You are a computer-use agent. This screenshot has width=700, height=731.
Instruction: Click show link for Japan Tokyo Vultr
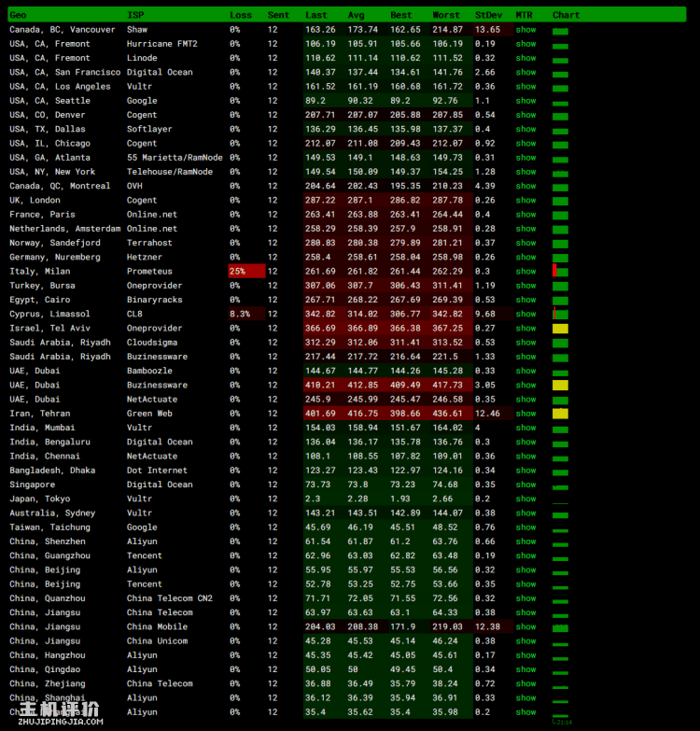[x=525, y=499]
